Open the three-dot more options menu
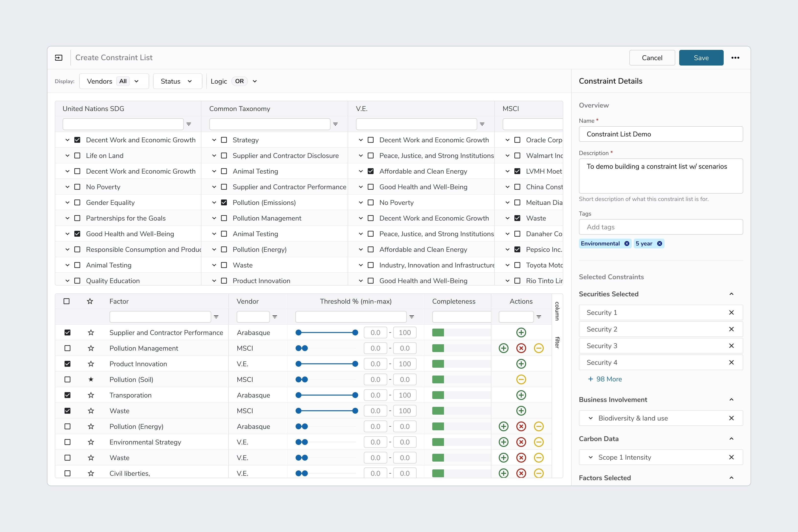This screenshot has width=798, height=532. point(735,58)
